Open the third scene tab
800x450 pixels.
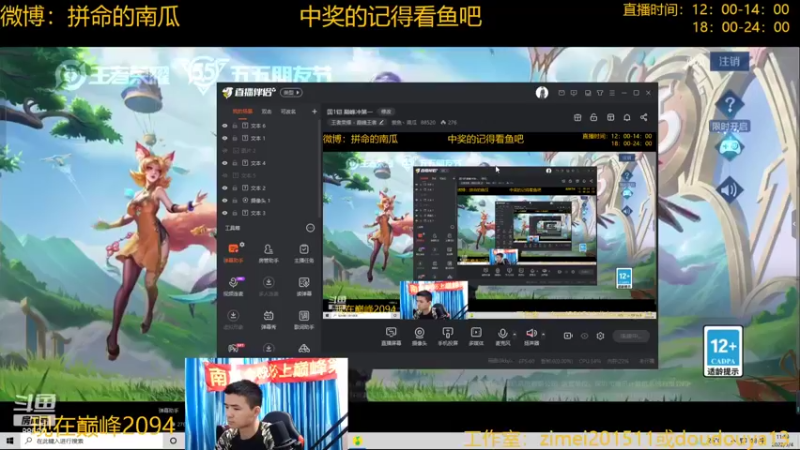pyautogui.click(x=288, y=111)
